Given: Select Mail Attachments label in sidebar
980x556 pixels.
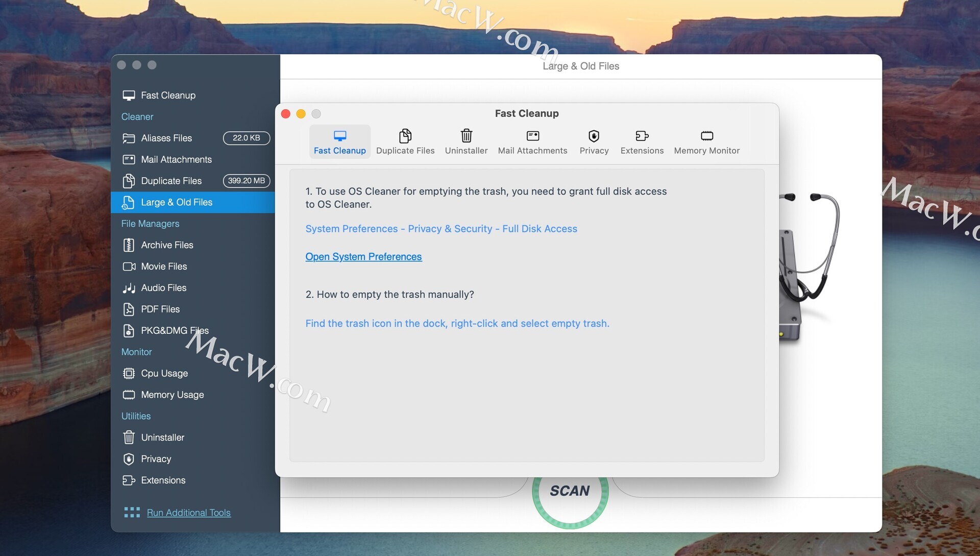Looking at the screenshot, I should click(x=176, y=160).
